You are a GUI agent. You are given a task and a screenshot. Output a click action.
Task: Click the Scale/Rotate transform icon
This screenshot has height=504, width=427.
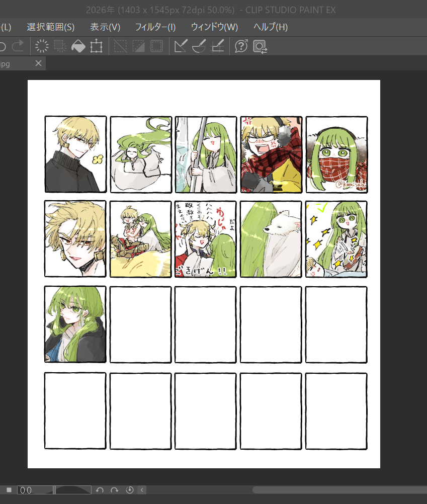(96, 47)
